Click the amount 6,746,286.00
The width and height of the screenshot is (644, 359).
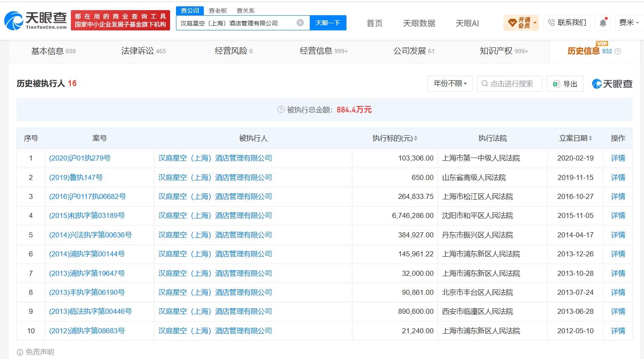(x=413, y=215)
